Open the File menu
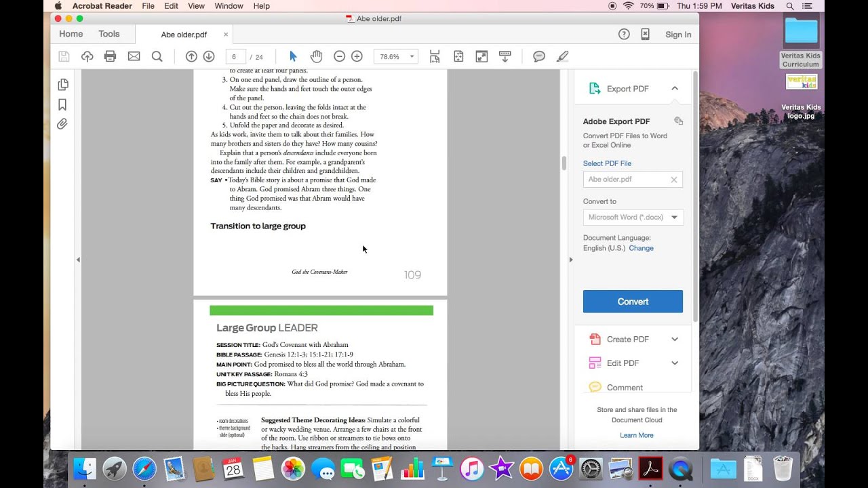 (148, 6)
